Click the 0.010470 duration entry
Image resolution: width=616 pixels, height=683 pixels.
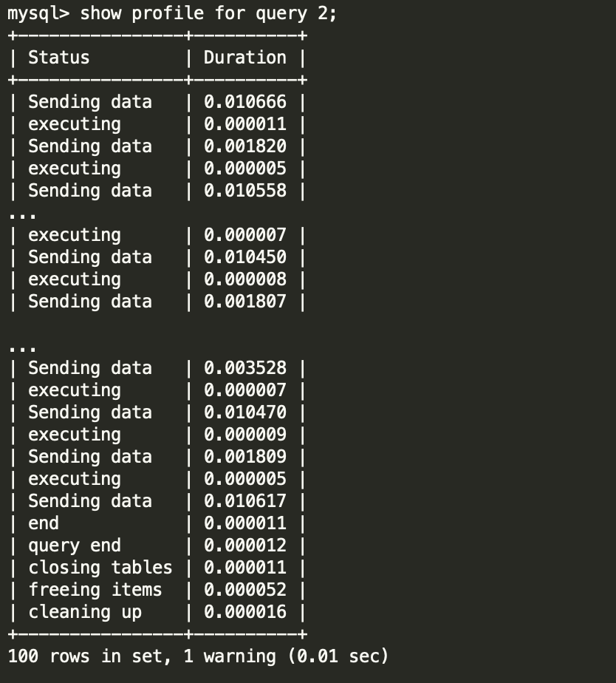(x=244, y=412)
